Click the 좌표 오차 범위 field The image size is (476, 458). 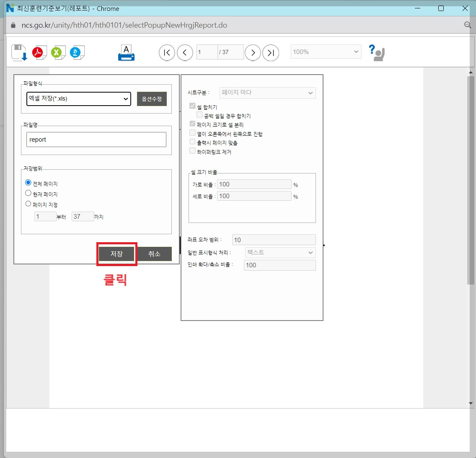(x=274, y=240)
